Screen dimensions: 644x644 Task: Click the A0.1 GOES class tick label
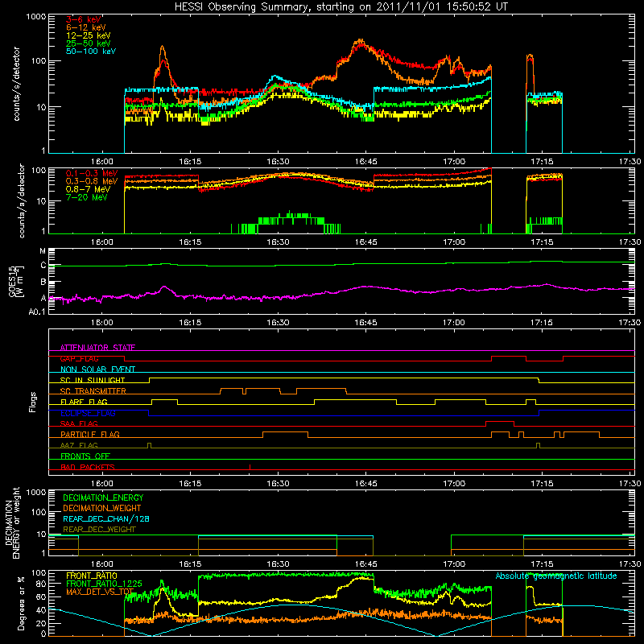37,312
